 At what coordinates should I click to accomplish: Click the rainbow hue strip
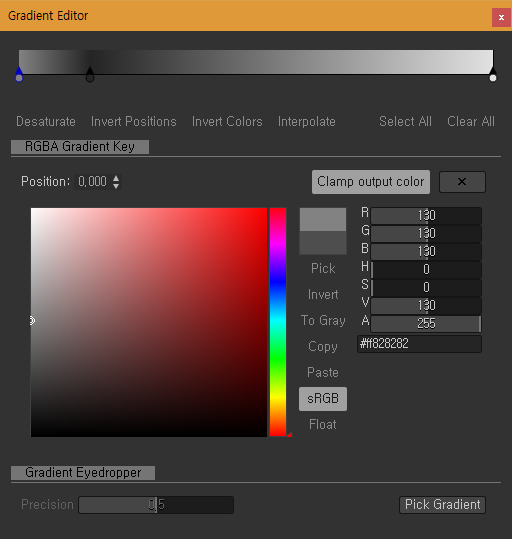[x=278, y=322]
